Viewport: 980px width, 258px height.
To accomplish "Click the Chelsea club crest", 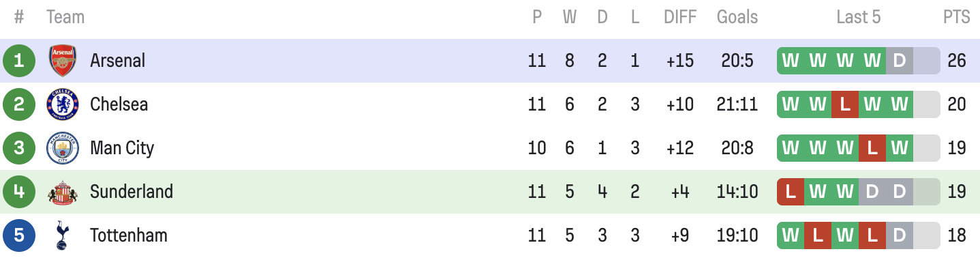I will (63, 104).
